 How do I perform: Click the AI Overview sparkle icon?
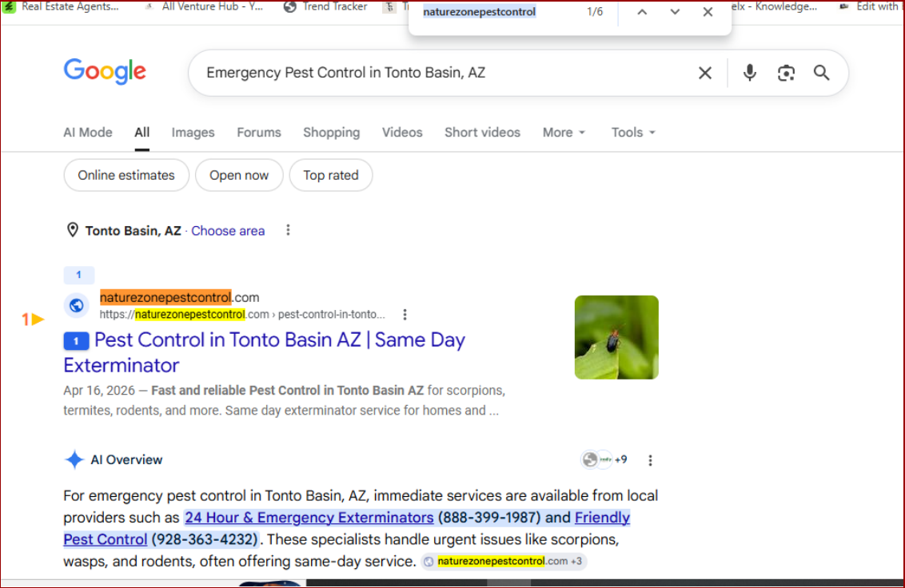click(74, 460)
